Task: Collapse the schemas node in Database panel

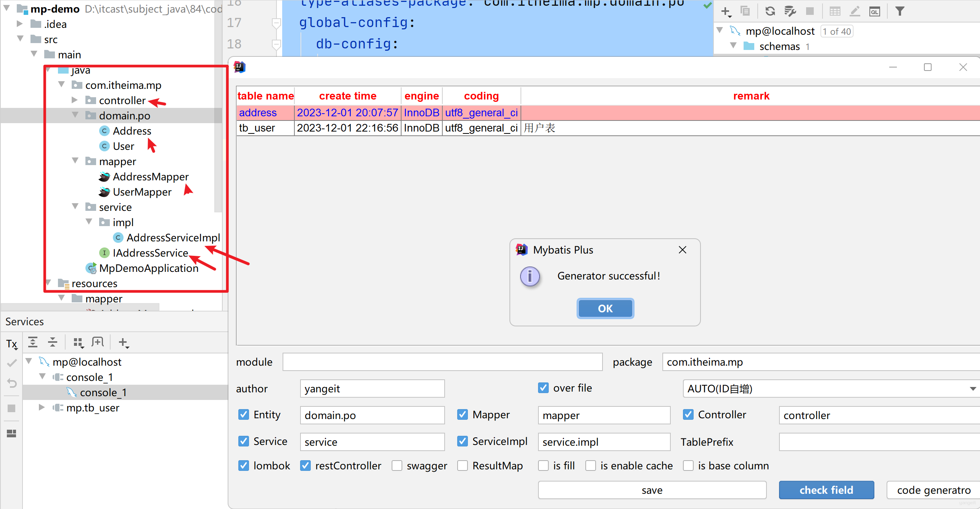Action: [733, 45]
